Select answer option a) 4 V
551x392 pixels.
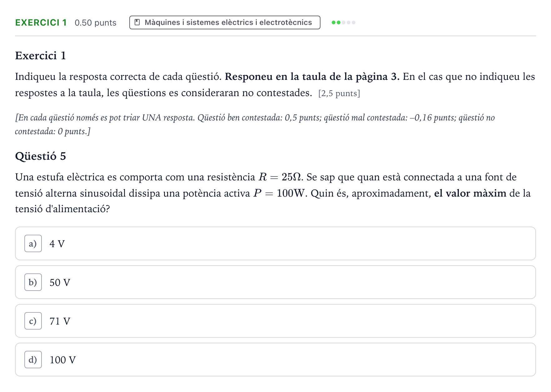pos(275,243)
